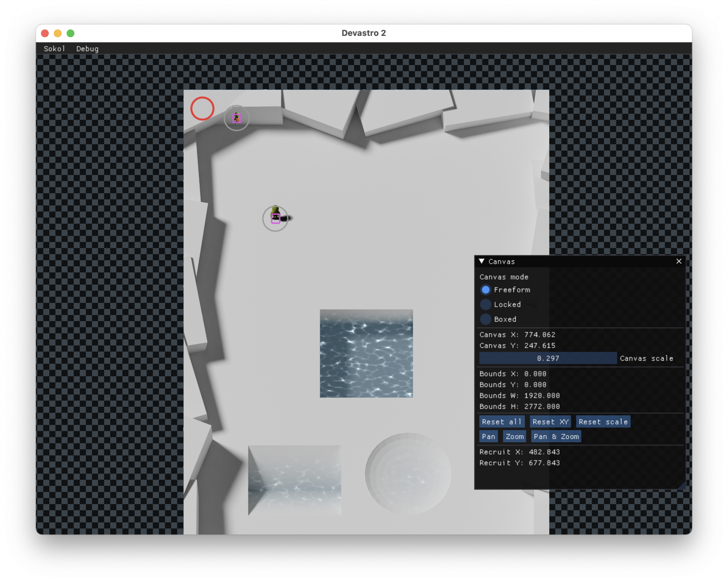The width and height of the screenshot is (728, 582).
Task: Click the round frozen pond
Action: (x=408, y=474)
